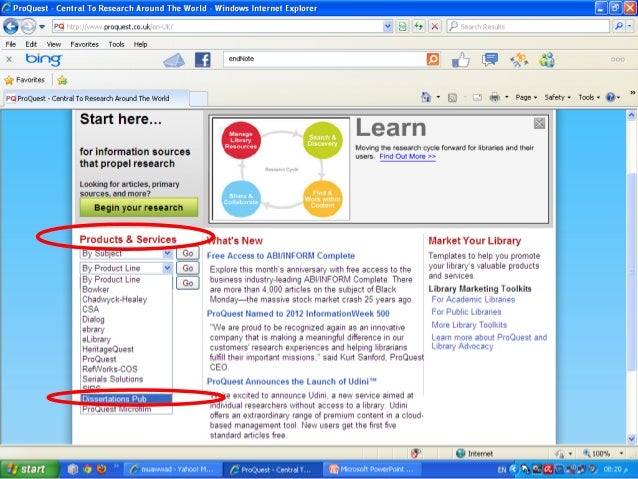Click the Facebook icon in Bing toolbar
Screen dimensions: 638x479
(203, 60)
